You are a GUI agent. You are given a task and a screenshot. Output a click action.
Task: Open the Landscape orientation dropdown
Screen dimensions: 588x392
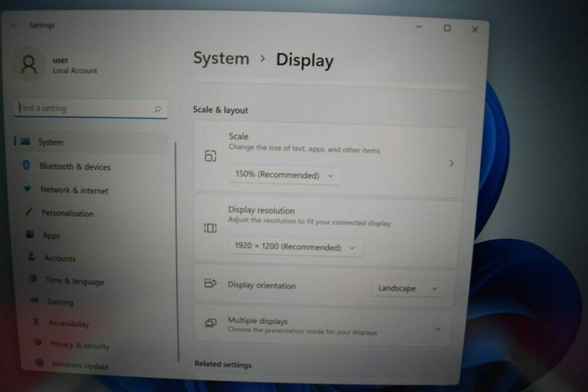408,288
